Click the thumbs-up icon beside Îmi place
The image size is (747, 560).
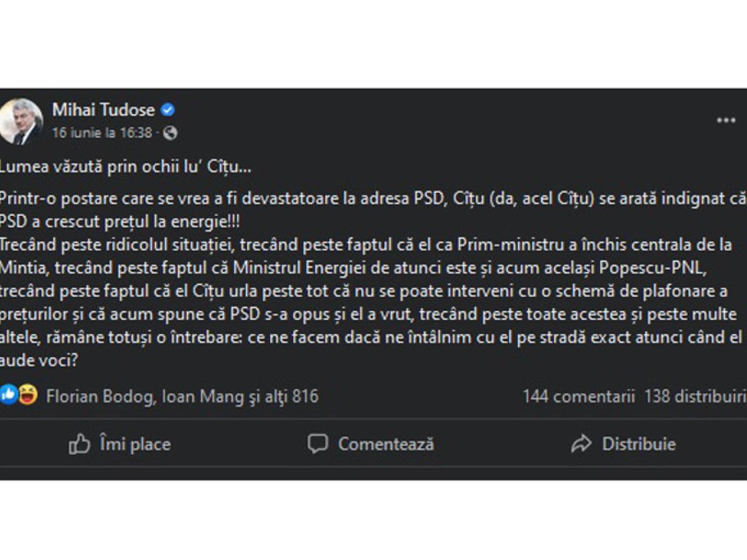(80, 444)
